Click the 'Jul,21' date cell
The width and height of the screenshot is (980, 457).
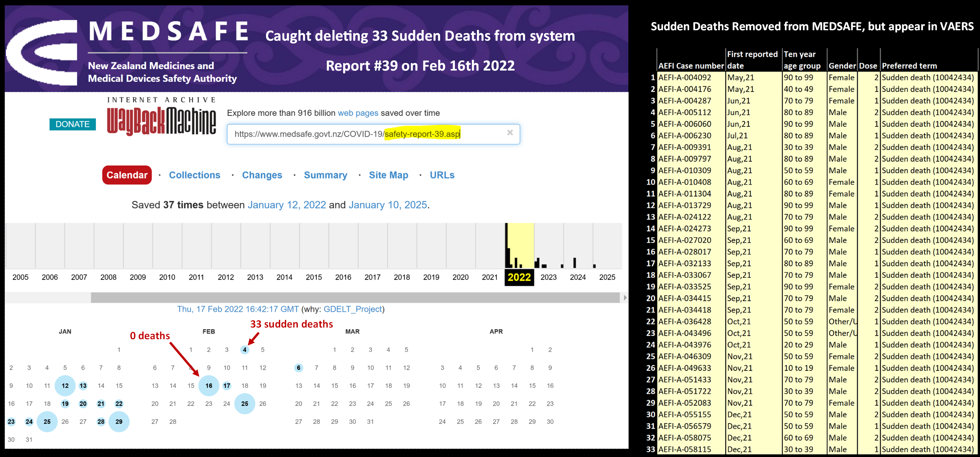click(x=737, y=136)
